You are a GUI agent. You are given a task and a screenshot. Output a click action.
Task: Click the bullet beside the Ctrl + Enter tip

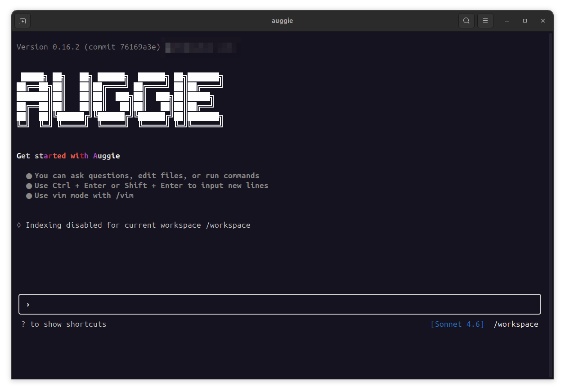(x=28, y=185)
